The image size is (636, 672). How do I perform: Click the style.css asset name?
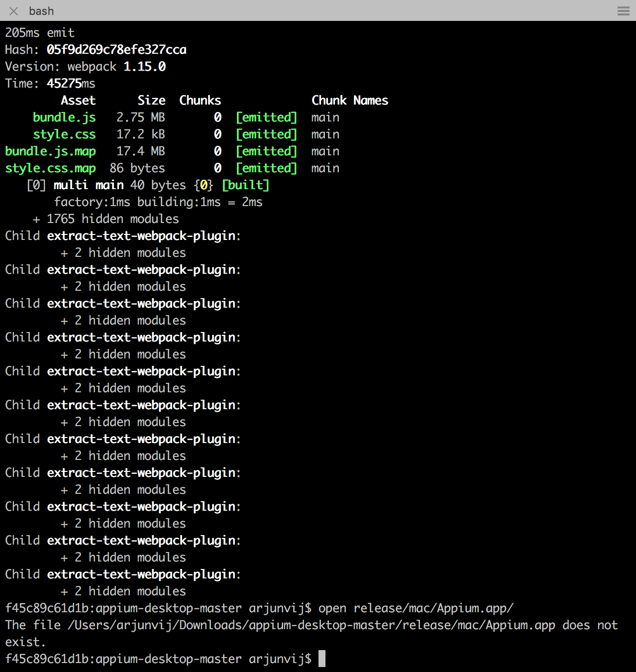pyautogui.click(x=64, y=134)
